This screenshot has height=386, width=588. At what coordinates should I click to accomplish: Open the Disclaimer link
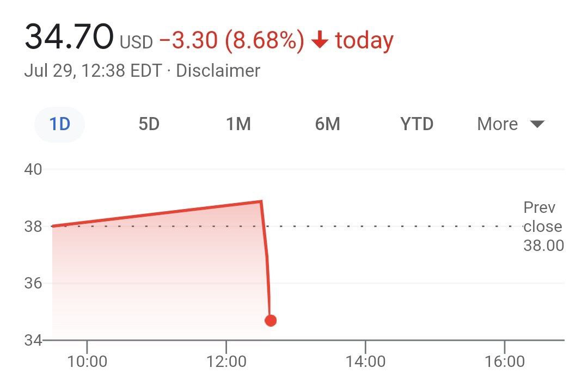(217, 70)
